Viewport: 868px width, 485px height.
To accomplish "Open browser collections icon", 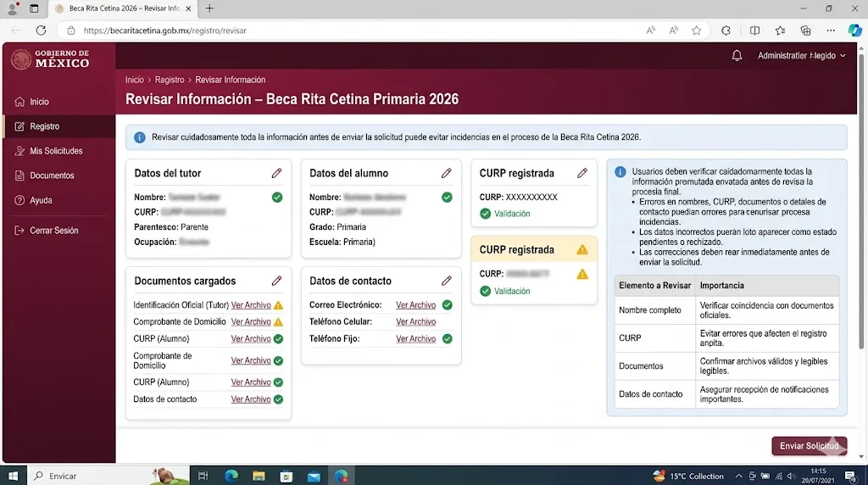I will click(x=805, y=31).
